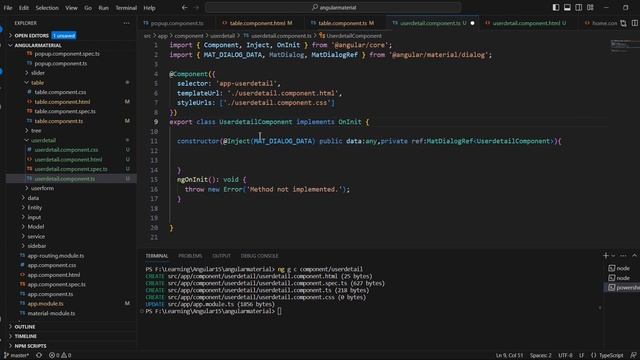Open the File menu
The height and width of the screenshot is (360, 640).
click(8, 7)
